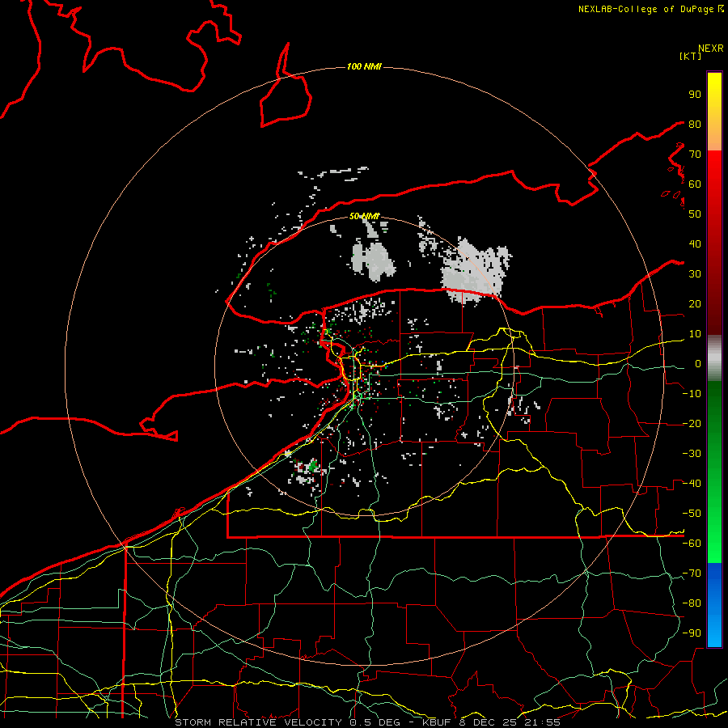Image resolution: width=728 pixels, height=728 pixels.
Task: Click the 100 NMI range ring label
Action: tap(364, 66)
